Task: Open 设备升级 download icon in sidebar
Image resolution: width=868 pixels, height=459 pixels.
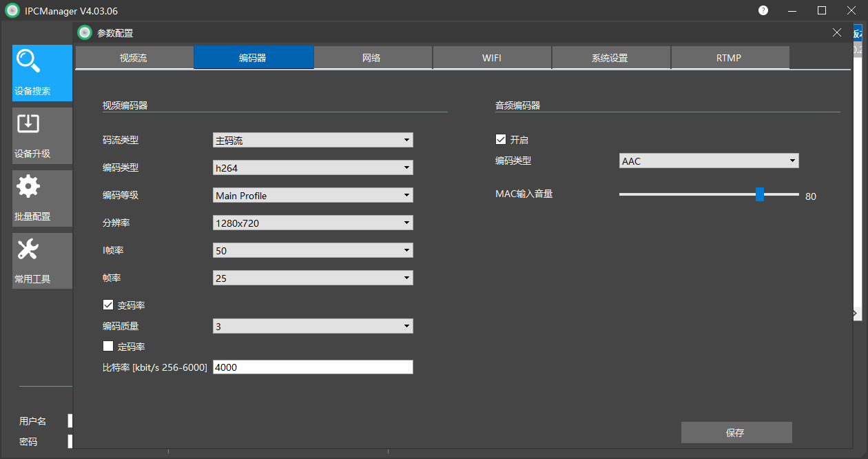Action: [x=28, y=124]
